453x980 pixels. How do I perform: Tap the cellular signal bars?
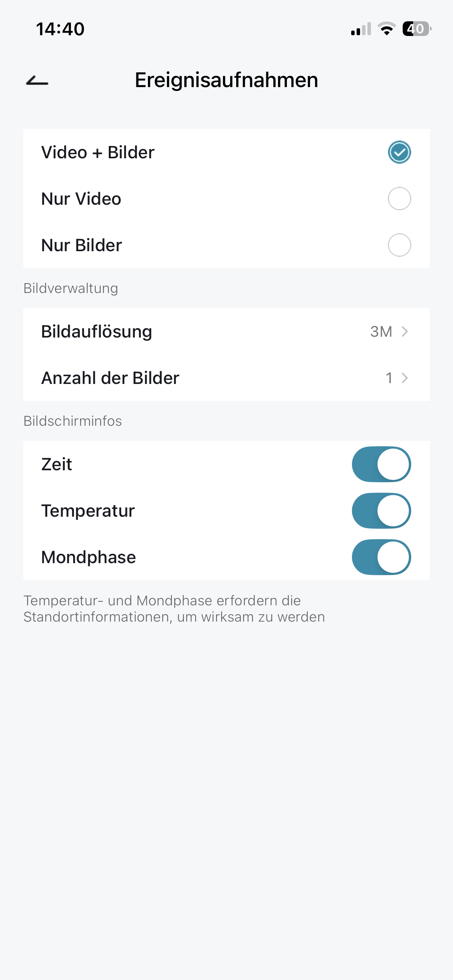(361, 29)
